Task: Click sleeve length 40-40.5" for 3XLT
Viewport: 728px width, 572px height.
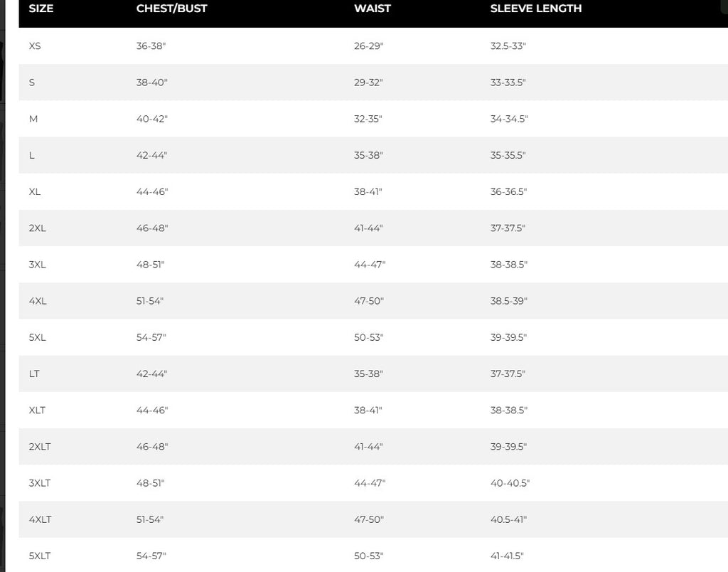Action: tap(510, 483)
